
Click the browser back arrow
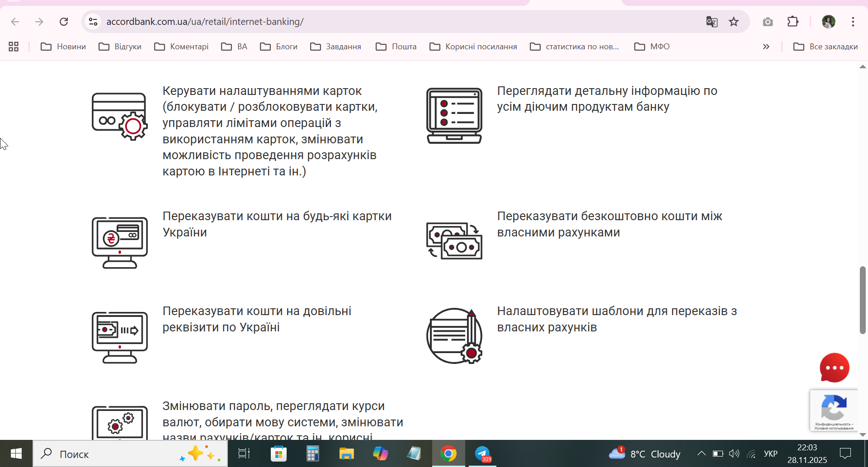pyautogui.click(x=15, y=22)
